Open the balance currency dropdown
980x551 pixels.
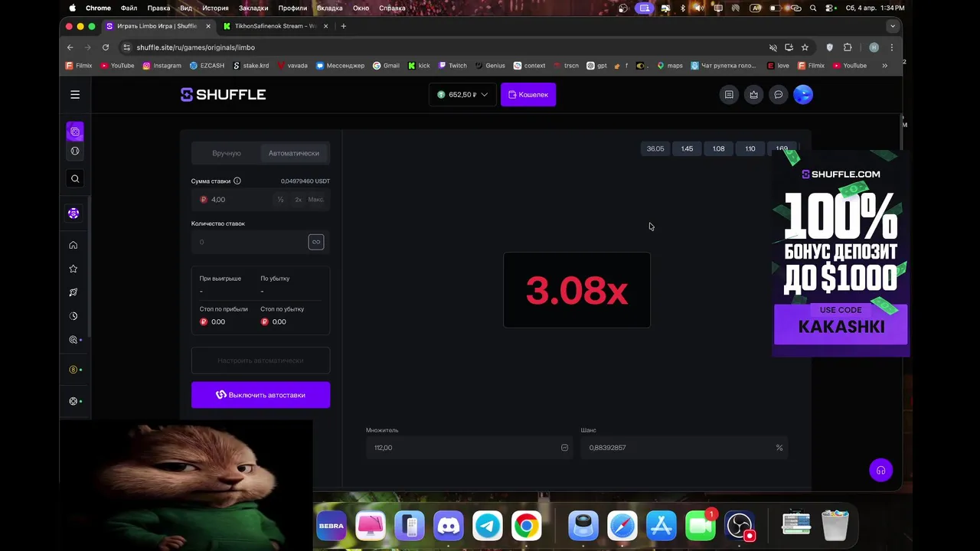462,95
